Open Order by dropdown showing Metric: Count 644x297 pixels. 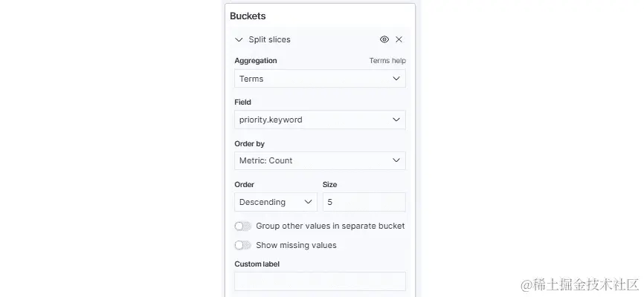point(320,160)
